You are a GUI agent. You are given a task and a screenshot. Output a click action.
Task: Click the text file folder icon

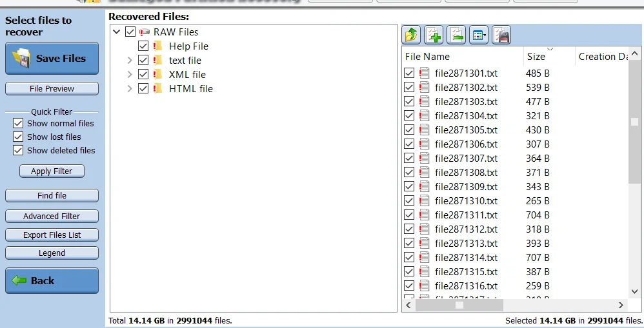pos(157,61)
